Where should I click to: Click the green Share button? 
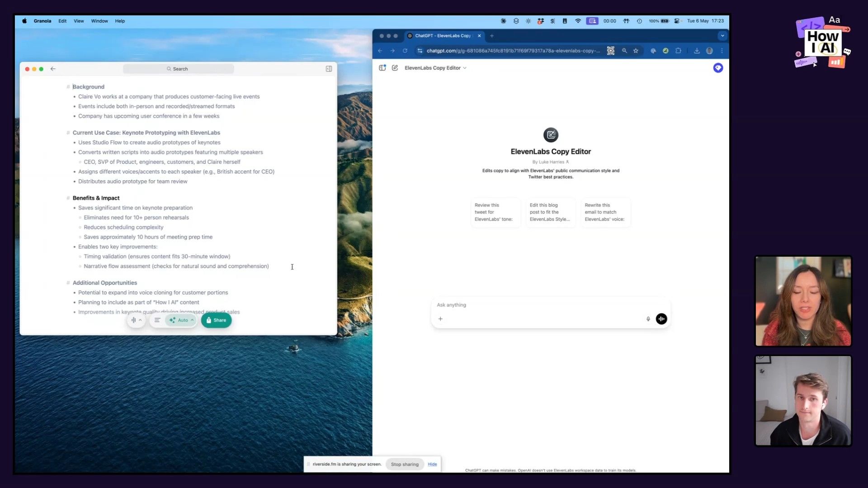tap(216, 320)
